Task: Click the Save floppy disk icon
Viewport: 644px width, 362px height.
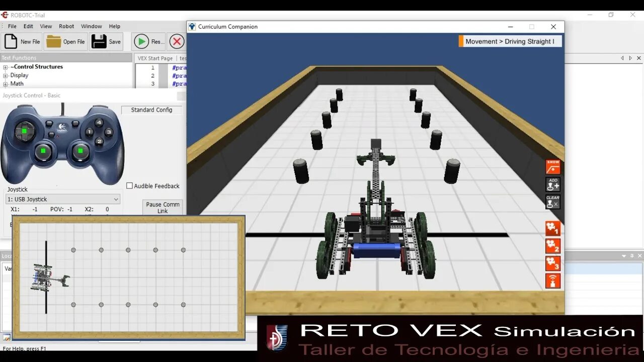Action: [x=99, y=41]
